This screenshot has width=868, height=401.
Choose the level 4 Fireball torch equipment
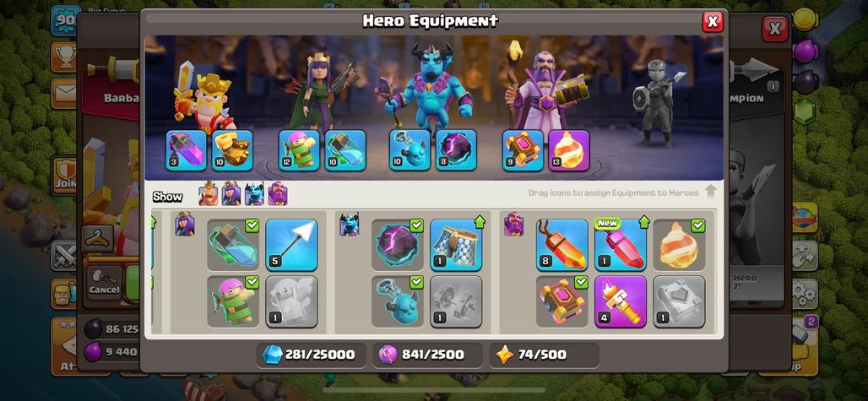tap(620, 301)
